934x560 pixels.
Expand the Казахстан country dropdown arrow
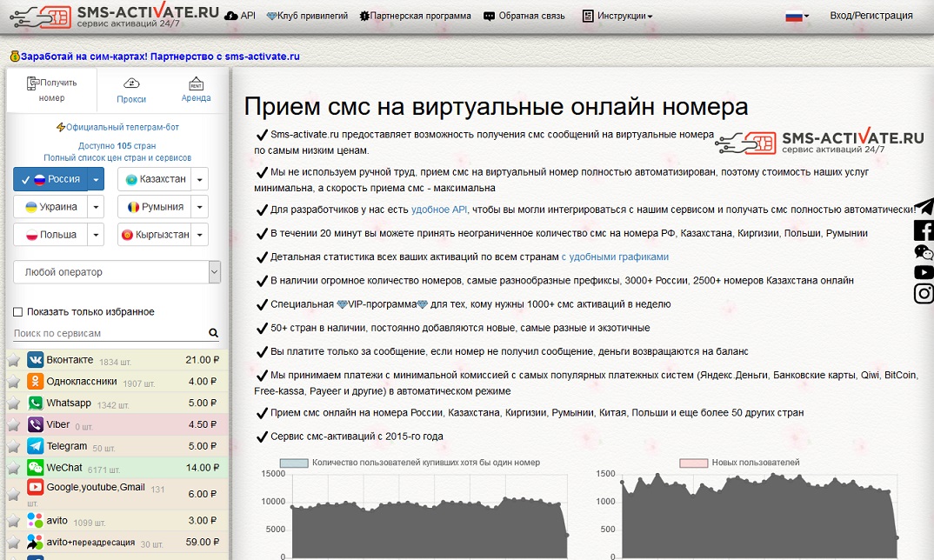pos(199,179)
